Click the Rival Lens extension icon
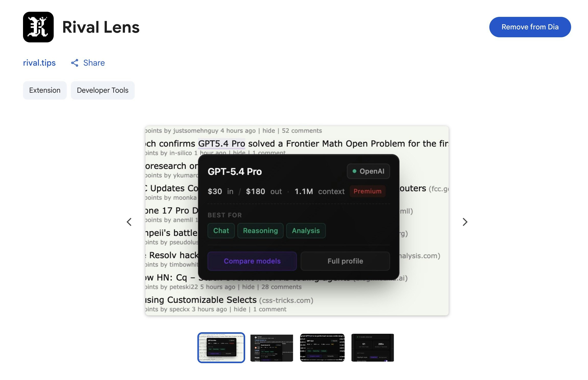Screen dimensions: 588x380 click(38, 27)
